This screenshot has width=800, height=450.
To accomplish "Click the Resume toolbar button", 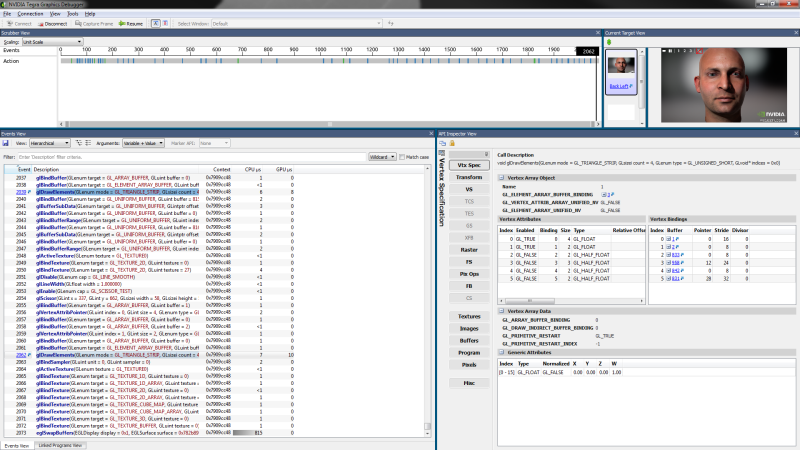I will click(x=131, y=23).
